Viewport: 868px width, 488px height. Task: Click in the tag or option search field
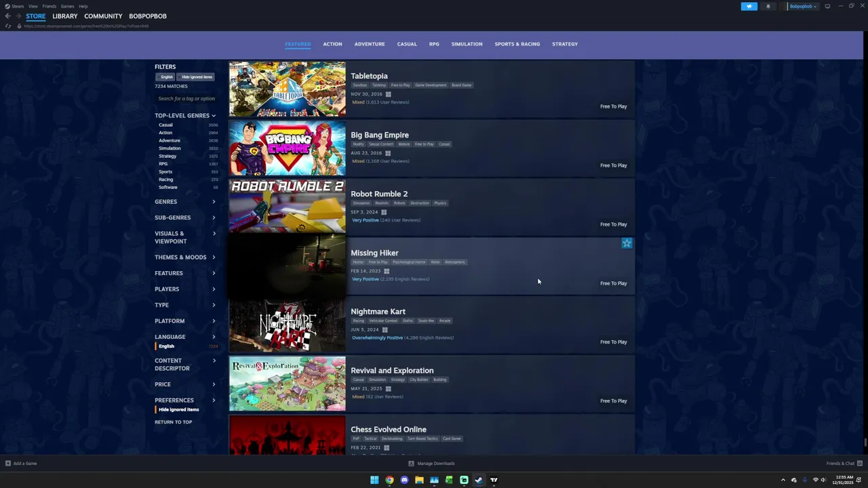tap(186, 99)
